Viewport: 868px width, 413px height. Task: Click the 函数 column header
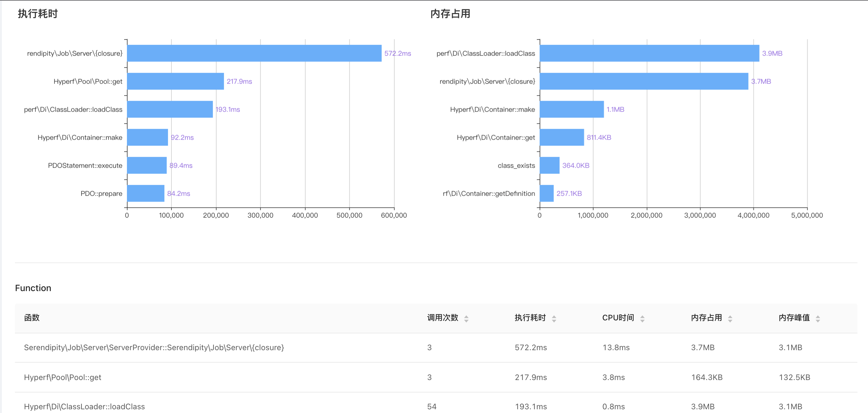(x=32, y=318)
